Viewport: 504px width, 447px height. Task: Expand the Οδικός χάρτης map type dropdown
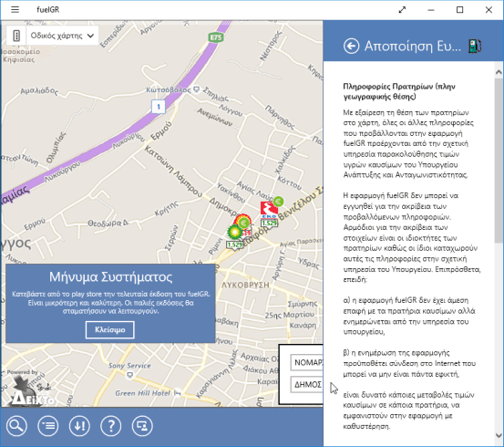(x=63, y=36)
